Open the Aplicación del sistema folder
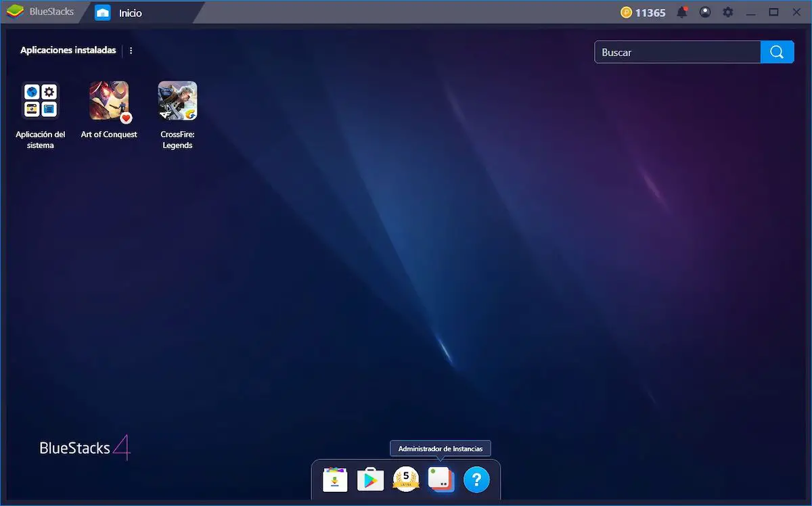 (x=41, y=101)
